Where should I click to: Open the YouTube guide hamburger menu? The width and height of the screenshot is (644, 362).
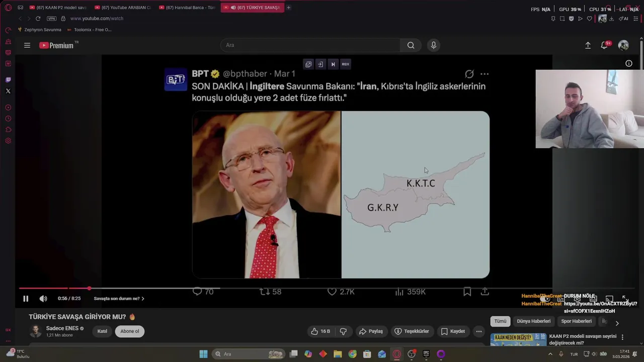pyautogui.click(x=27, y=45)
